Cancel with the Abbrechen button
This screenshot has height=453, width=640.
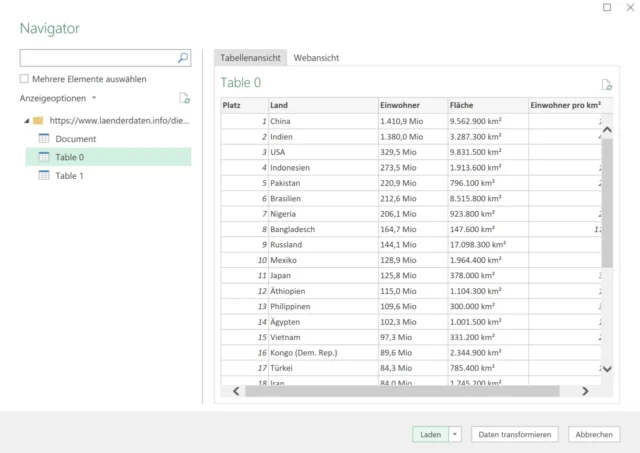594,434
